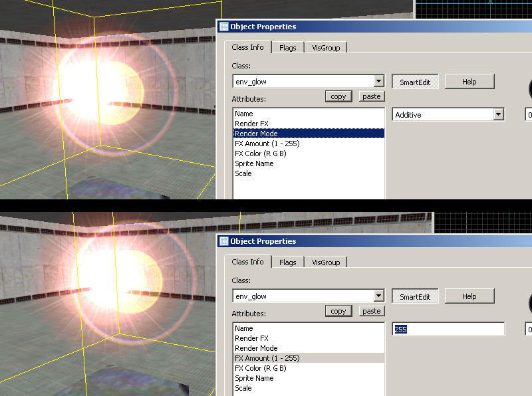
Task: Click the FX Amount value field showing 255
Action: point(448,329)
